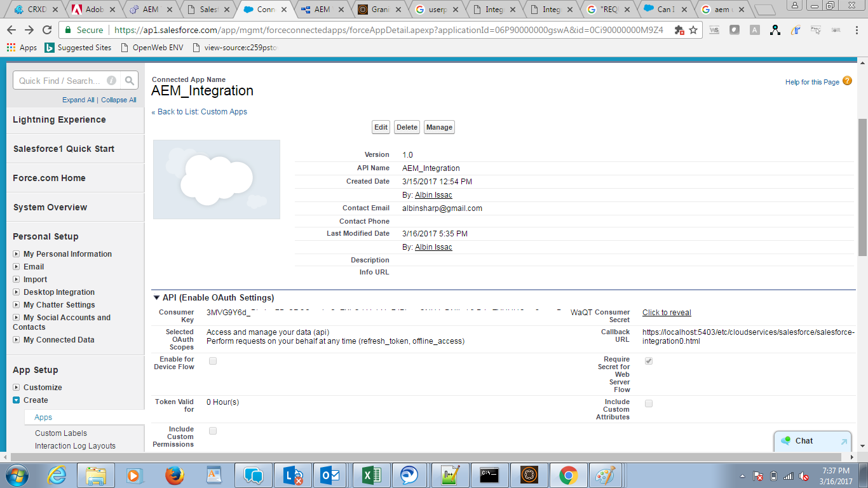
Task: Expand the Customize section
Action: tap(17, 386)
